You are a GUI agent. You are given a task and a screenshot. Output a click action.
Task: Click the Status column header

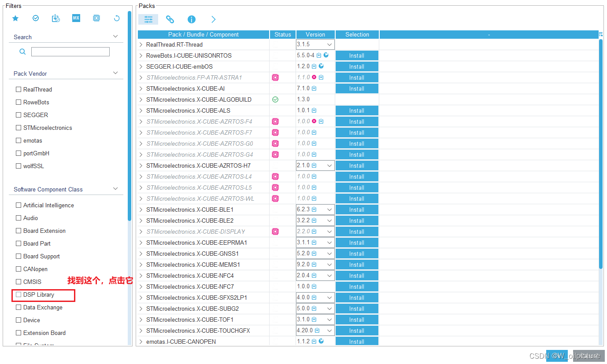click(x=283, y=34)
